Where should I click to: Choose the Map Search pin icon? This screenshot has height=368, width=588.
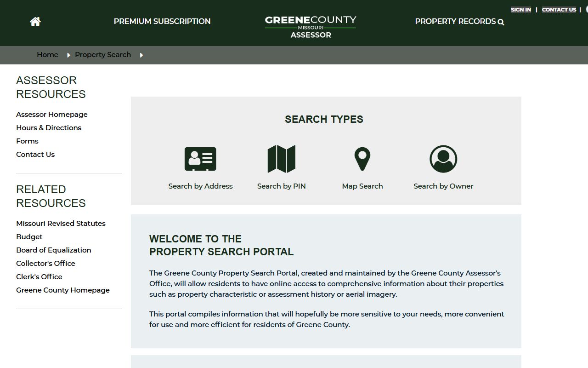tap(362, 159)
